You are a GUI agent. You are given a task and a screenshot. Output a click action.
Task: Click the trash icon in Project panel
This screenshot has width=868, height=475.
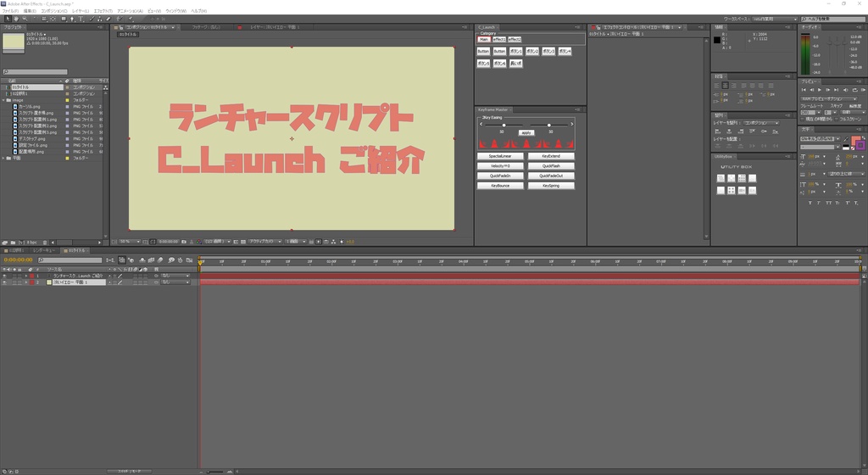point(45,243)
